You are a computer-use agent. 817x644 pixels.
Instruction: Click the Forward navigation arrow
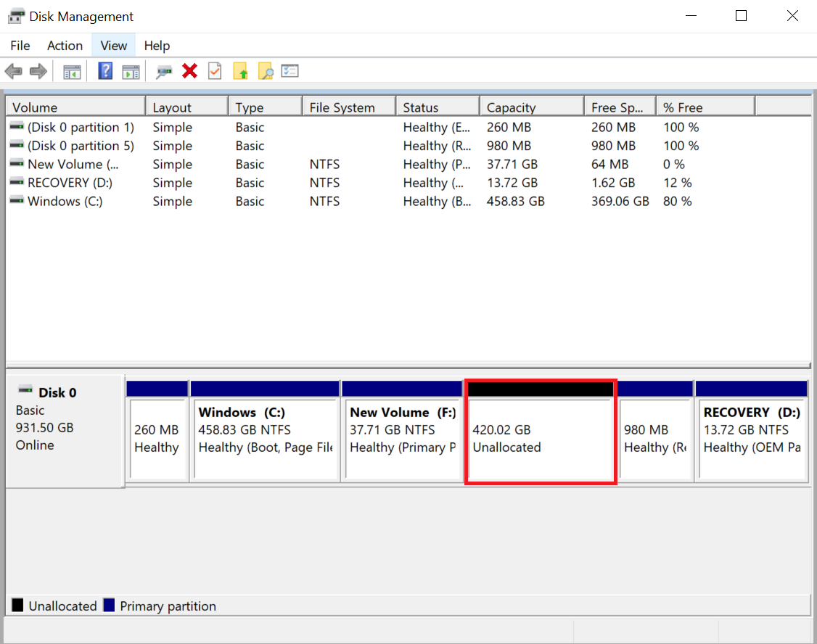(38, 70)
